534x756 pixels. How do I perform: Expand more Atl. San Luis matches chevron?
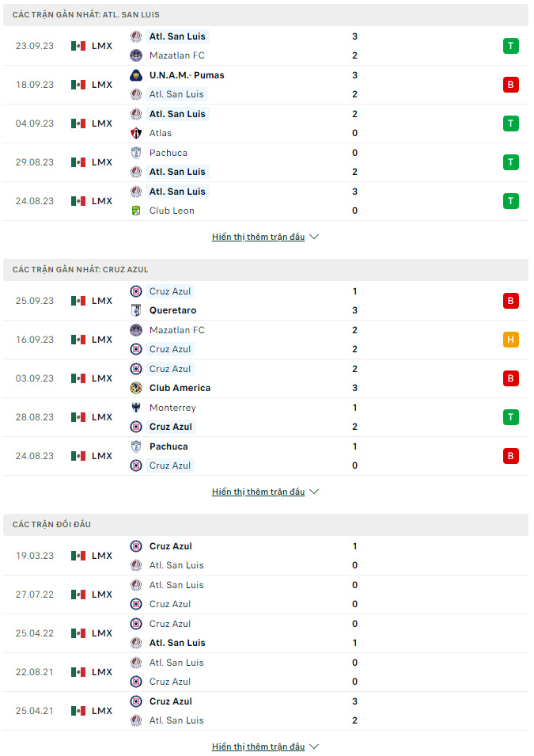314,237
